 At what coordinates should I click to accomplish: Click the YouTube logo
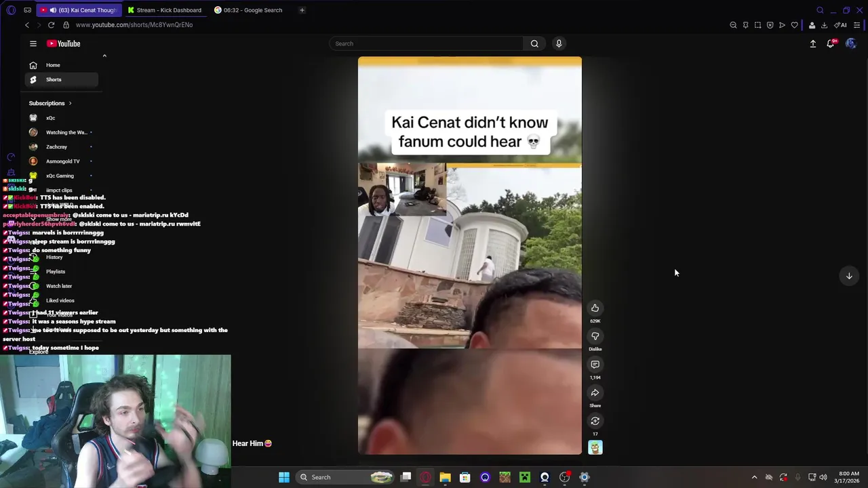point(64,43)
